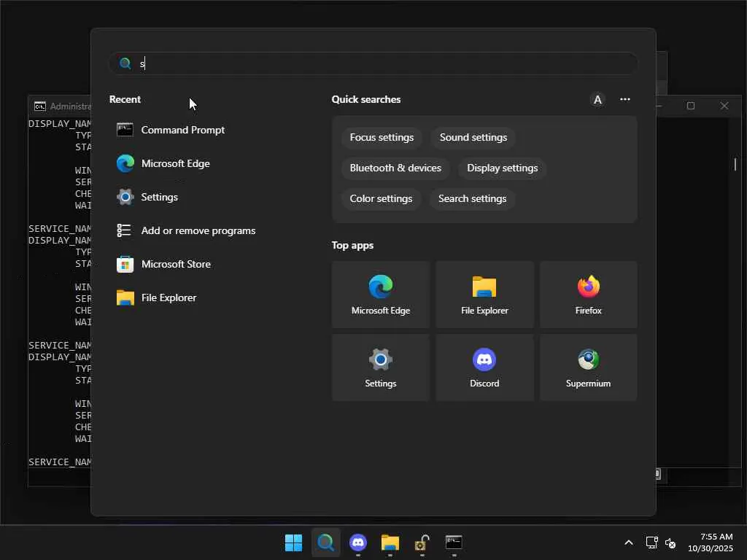Open File Explorer from the taskbar
The width and height of the screenshot is (747, 560).
[390, 542]
